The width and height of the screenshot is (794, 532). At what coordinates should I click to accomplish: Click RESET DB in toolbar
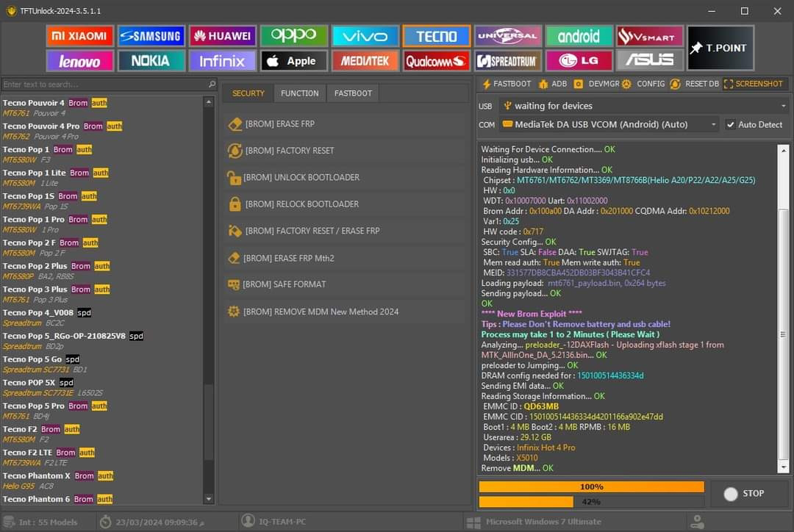click(x=694, y=84)
